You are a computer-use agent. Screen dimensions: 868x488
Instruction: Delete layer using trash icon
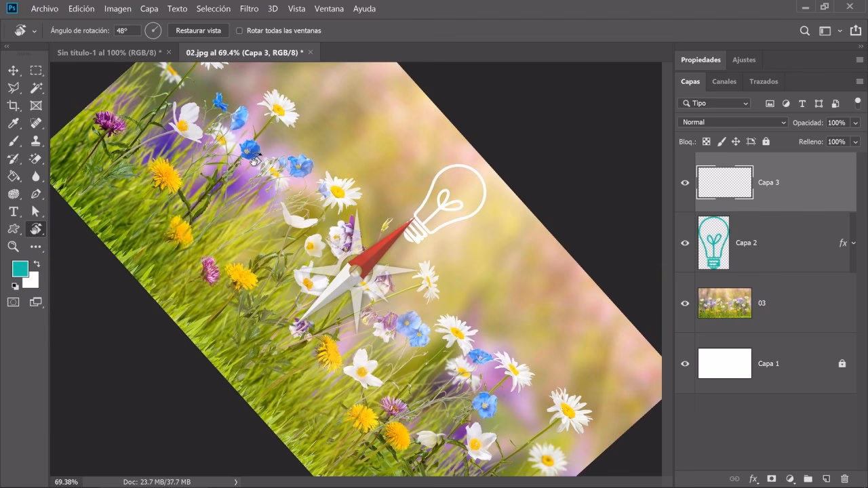pos(844,479)
